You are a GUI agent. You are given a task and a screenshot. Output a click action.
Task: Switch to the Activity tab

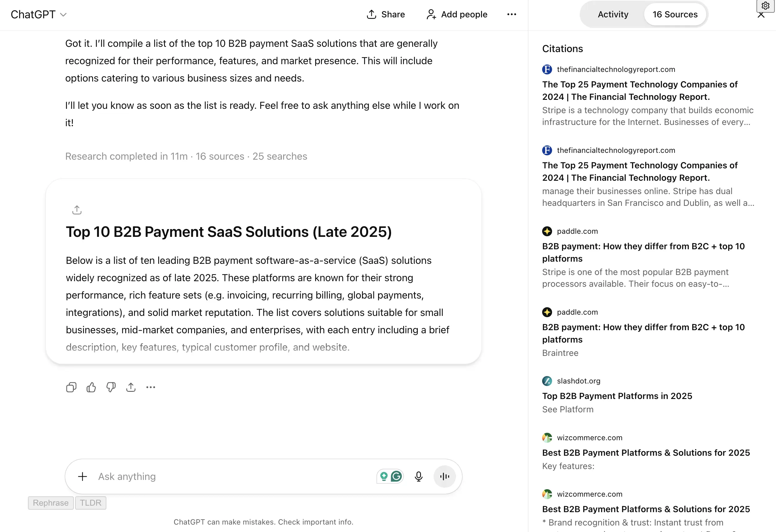tap(613, 14)
